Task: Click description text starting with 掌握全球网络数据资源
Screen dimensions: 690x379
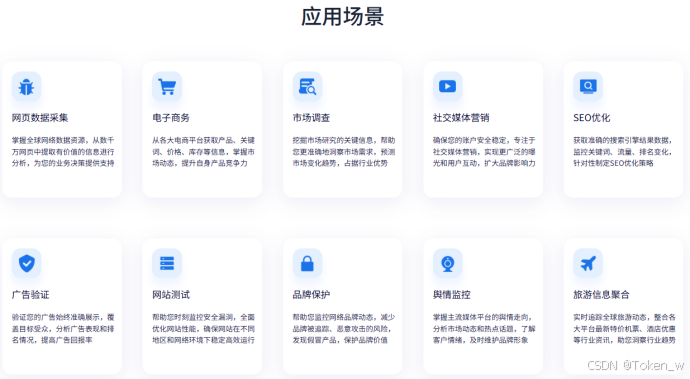Action: pos(63,152)
